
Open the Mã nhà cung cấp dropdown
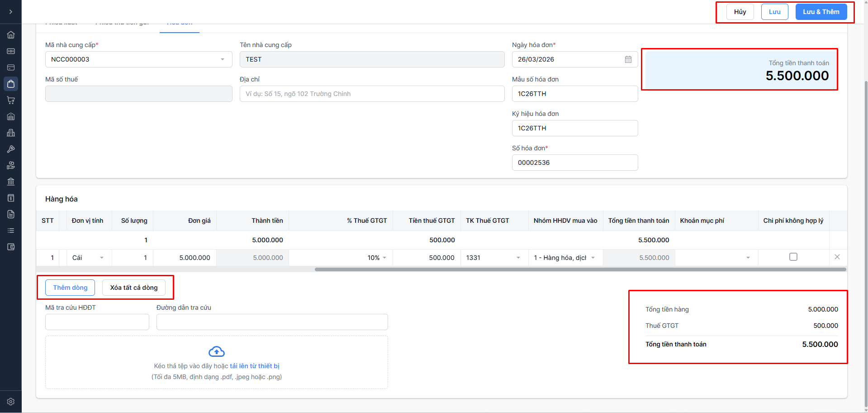pos(222,59)
